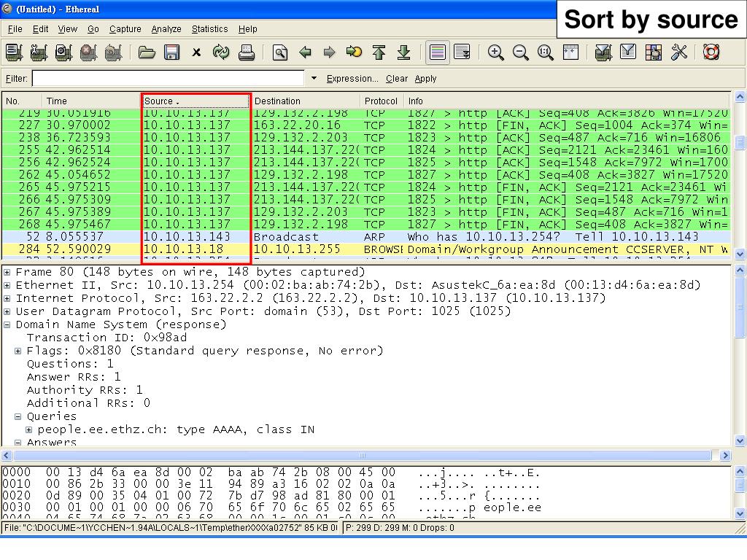Viewport: 747px width, 560px height.
Task: Expand the Ethernet II details
Action: click(7, 285)
